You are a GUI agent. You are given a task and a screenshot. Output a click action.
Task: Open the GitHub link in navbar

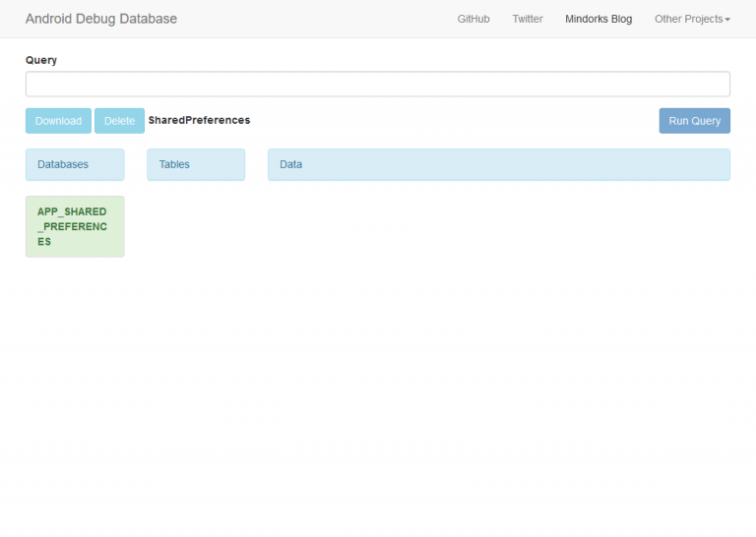(473, 19)
